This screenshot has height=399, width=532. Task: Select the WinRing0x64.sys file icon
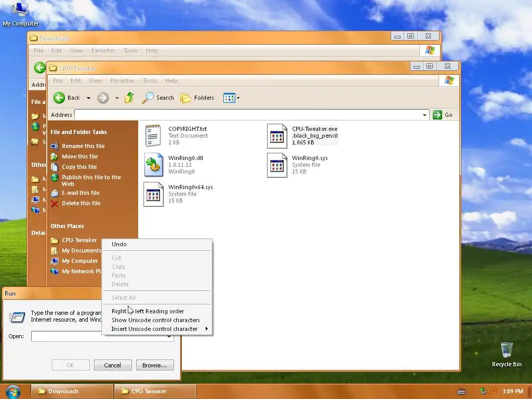pyautogui.click(x=153, y=194)
